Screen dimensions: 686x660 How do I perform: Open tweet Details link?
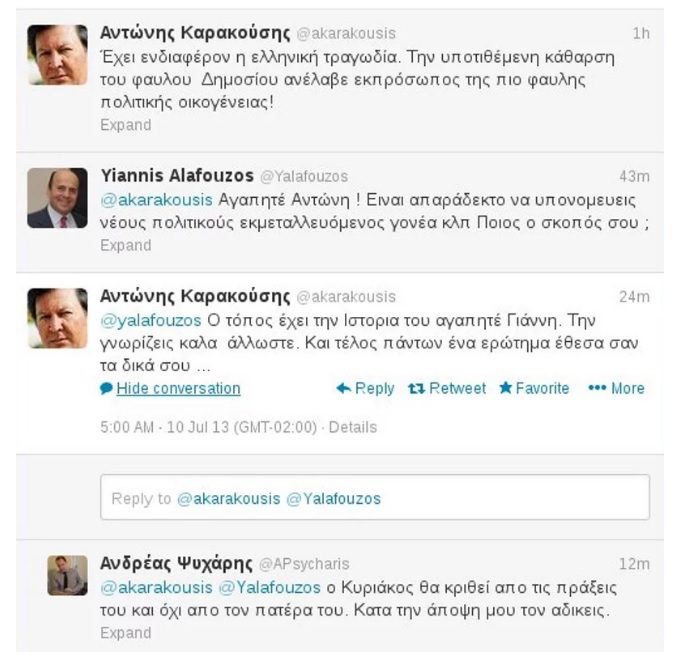pos(353,427)
